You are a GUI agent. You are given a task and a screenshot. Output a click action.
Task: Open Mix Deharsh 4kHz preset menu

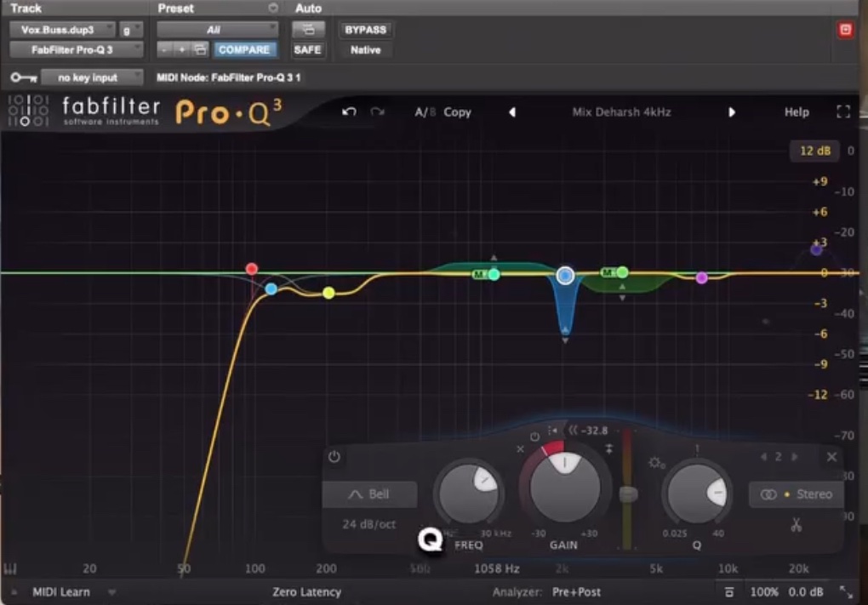pos(622,111)
